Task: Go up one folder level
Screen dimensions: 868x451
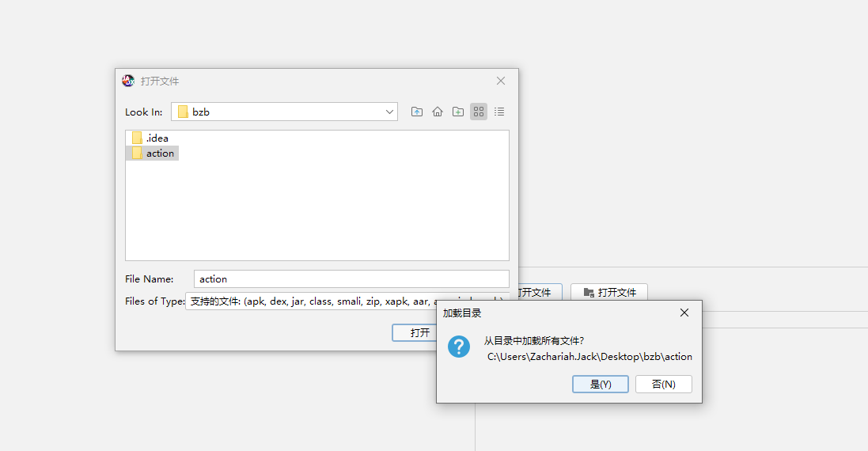Action: [x=417, y=112]
